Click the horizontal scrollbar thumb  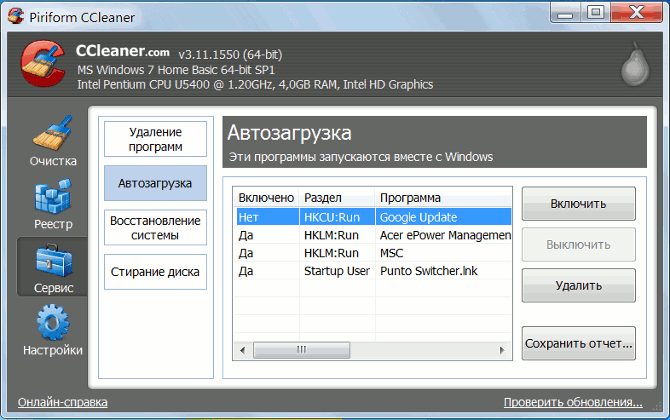click(x=302, y=350)
